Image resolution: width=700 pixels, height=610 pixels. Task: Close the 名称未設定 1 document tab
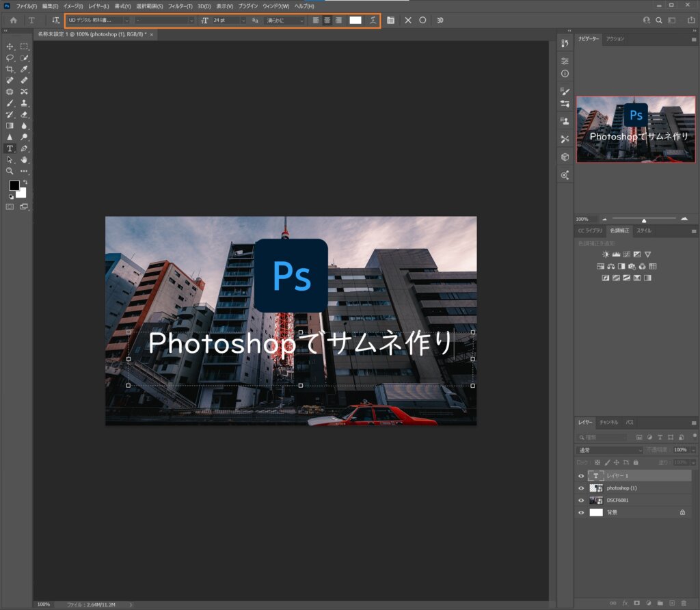151,34
